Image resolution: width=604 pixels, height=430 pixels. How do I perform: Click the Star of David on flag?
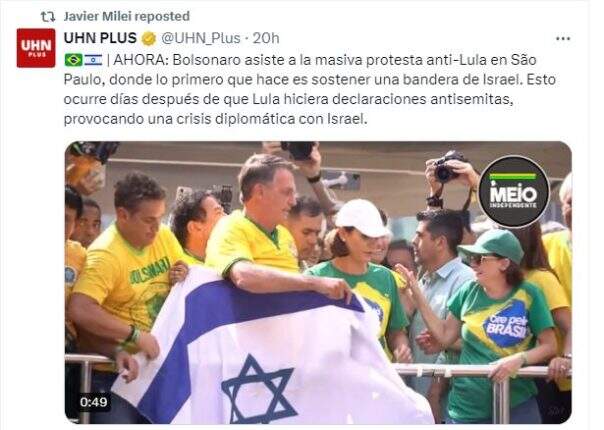[258, 389]
